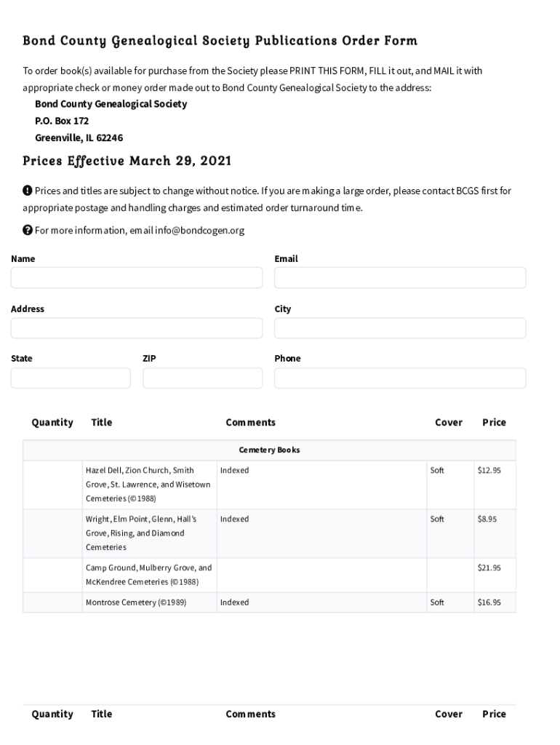The width and height of the screenshot is (560, 745).
Task: Click the City input field
Action: tap(399, 327)
